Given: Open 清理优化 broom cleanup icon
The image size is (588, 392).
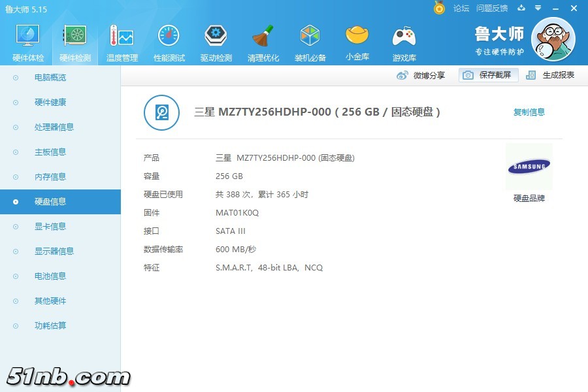Looking at the screenshot, I should 263,36.
